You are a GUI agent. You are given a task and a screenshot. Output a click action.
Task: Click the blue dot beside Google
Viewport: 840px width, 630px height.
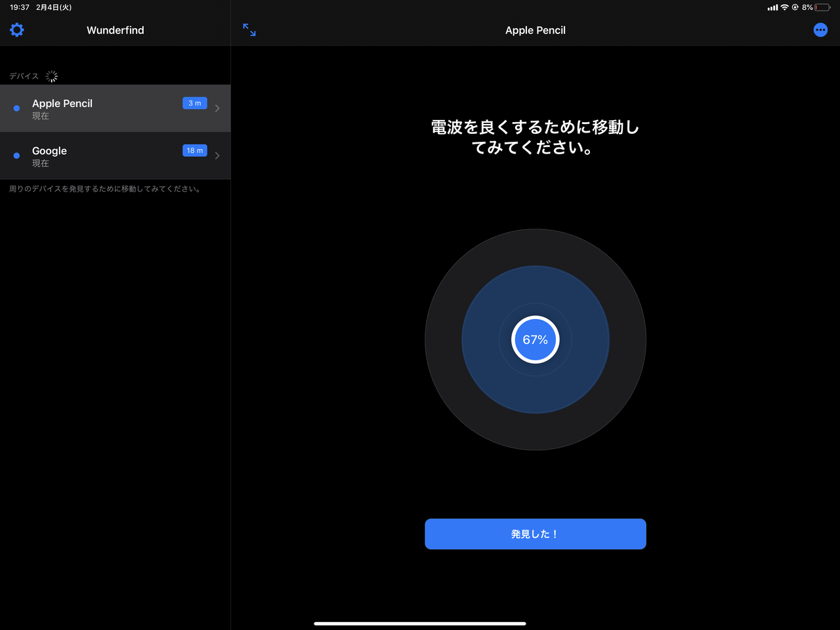[16, 156]
